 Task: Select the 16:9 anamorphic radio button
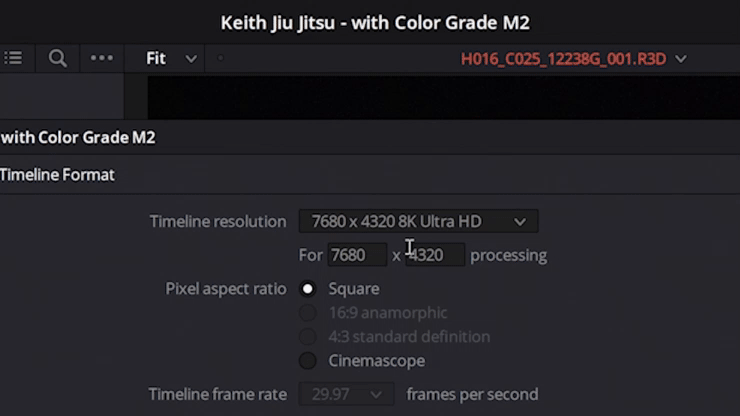coord(308,313)
